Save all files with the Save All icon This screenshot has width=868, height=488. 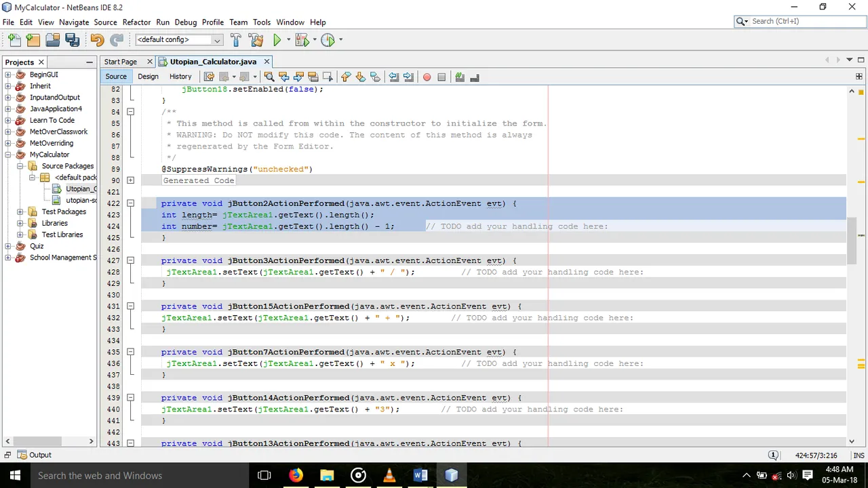[72, 40]
